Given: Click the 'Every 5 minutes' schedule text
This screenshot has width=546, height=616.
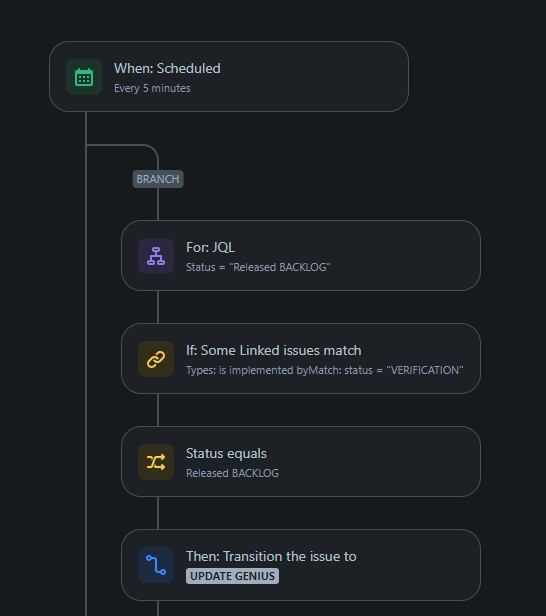Looking at the screenshot, I should (x=152, y=88).
